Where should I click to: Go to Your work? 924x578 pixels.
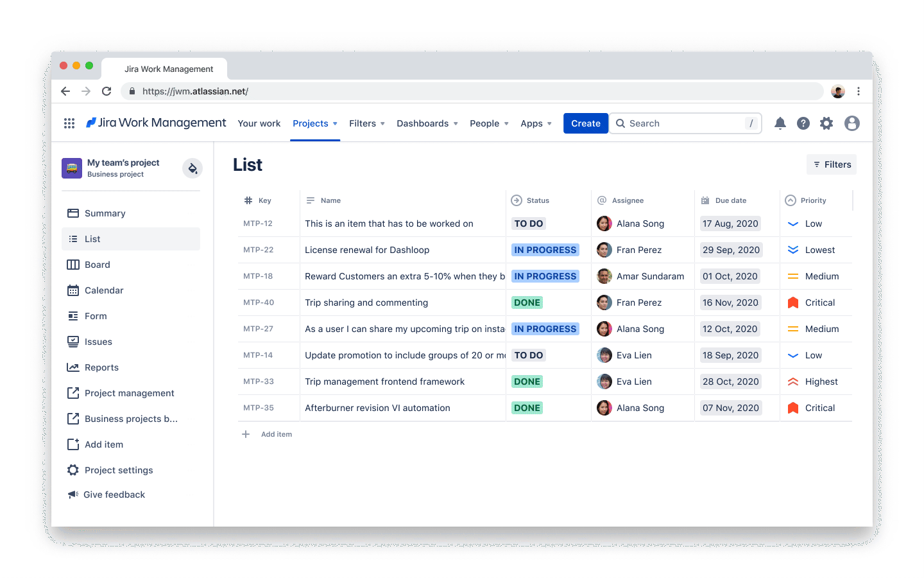point(259,123)
